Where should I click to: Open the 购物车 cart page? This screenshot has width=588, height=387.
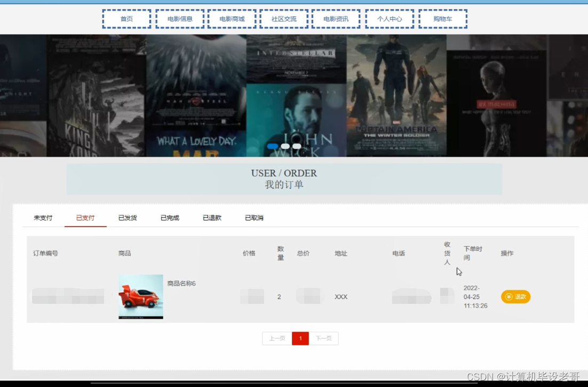443,19
